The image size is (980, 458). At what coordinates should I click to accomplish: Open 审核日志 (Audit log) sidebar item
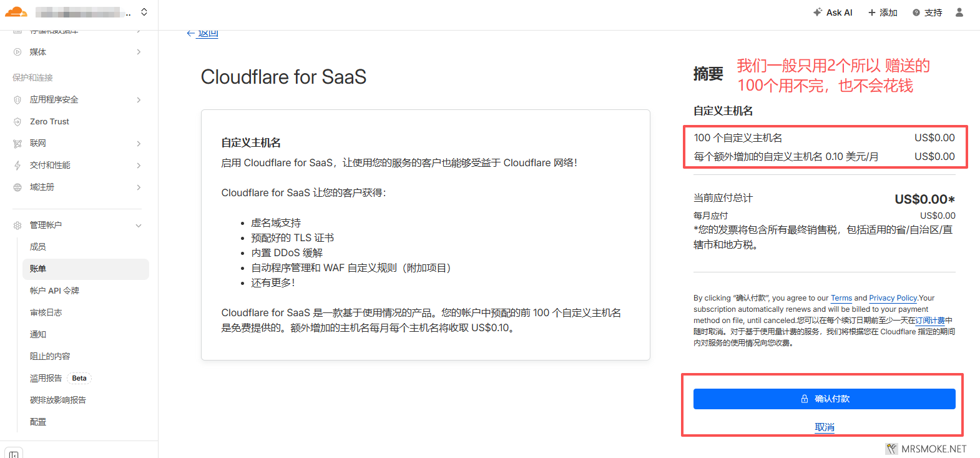(x=46, y=312)
